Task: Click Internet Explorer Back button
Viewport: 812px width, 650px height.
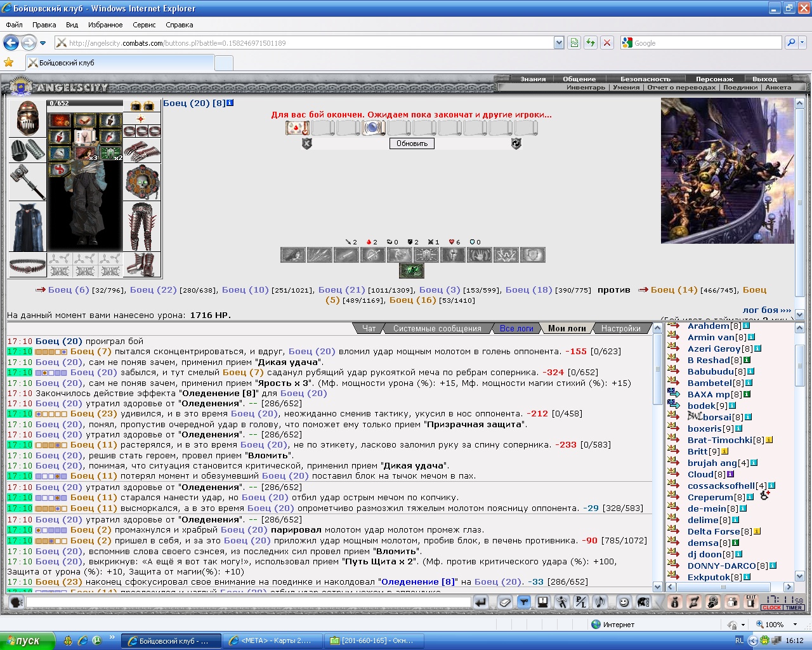Action: coord(11,43)
